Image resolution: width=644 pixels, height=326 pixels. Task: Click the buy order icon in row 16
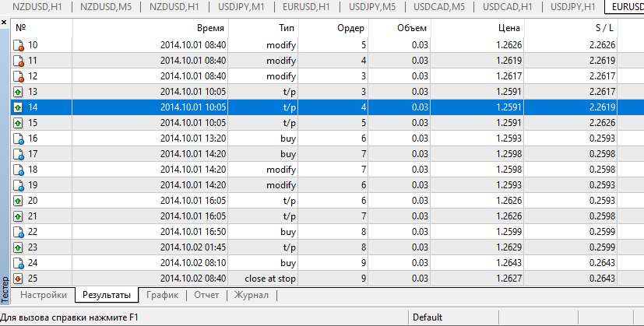[19, 138]
